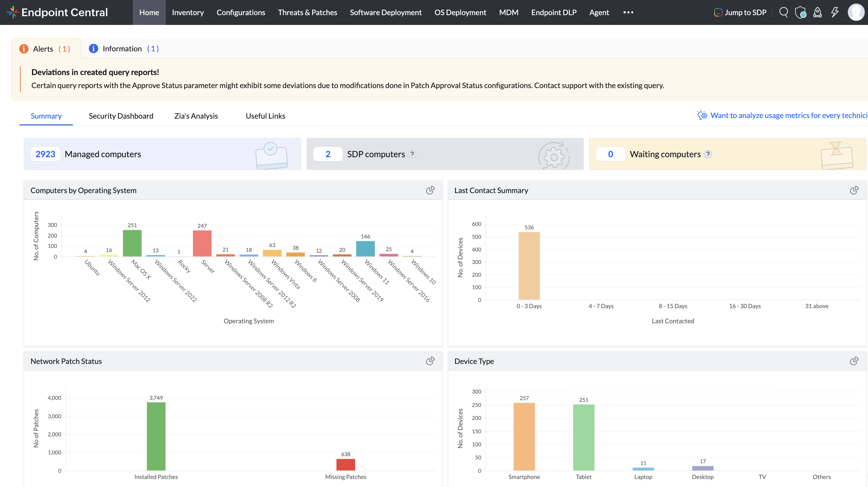Viewport: 868px width, 487px height.
Task: Go to Software Deployment
Action: pos(385,12)
